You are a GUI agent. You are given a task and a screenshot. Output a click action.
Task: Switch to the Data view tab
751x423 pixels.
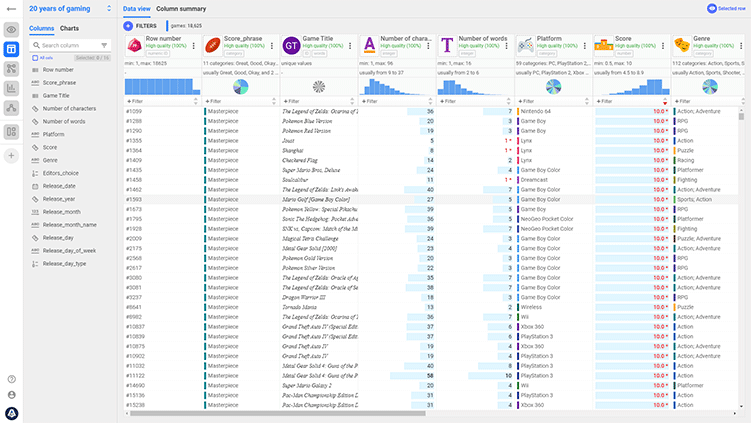click(x=137, y=9)
